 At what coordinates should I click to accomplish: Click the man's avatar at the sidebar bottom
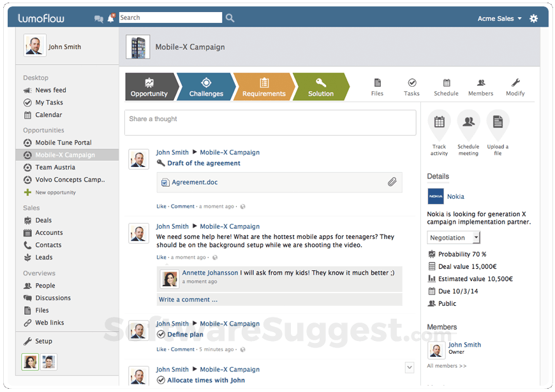point(48,362)
